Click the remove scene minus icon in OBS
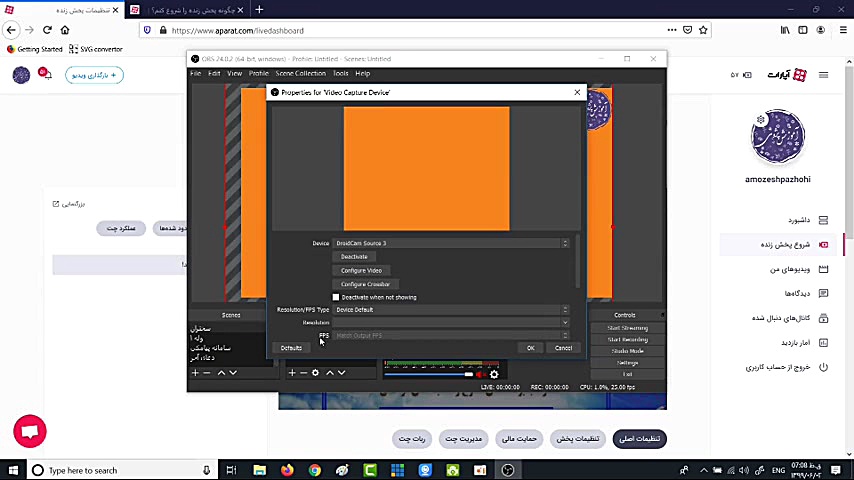The image size is (854, 480). (207, 373)
